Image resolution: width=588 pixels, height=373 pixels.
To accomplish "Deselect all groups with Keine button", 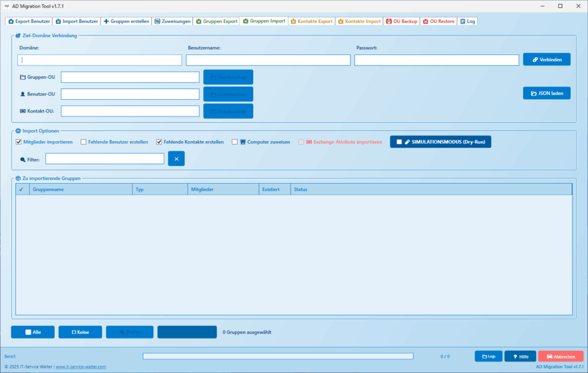I will (x=80, y=332).
